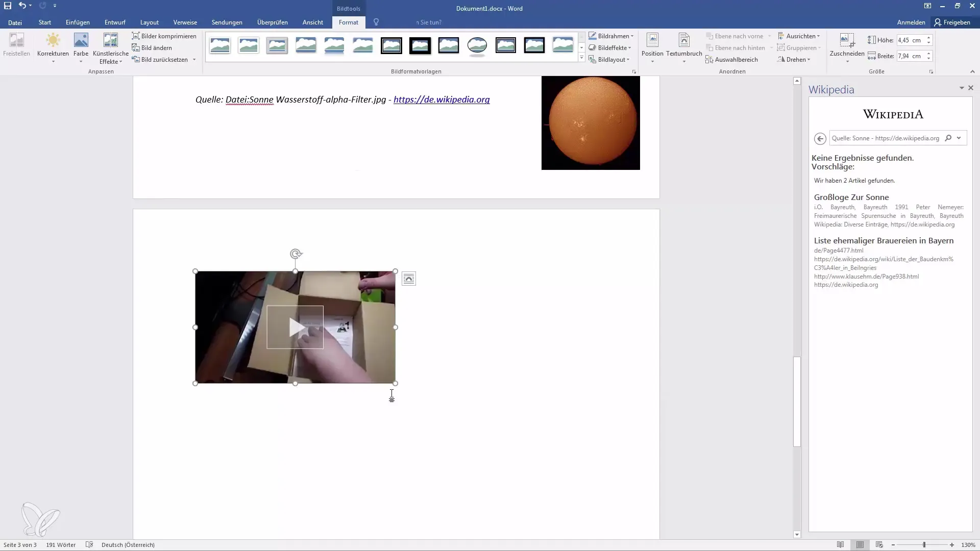Select the Einfügen menu tab

point(78,22)
